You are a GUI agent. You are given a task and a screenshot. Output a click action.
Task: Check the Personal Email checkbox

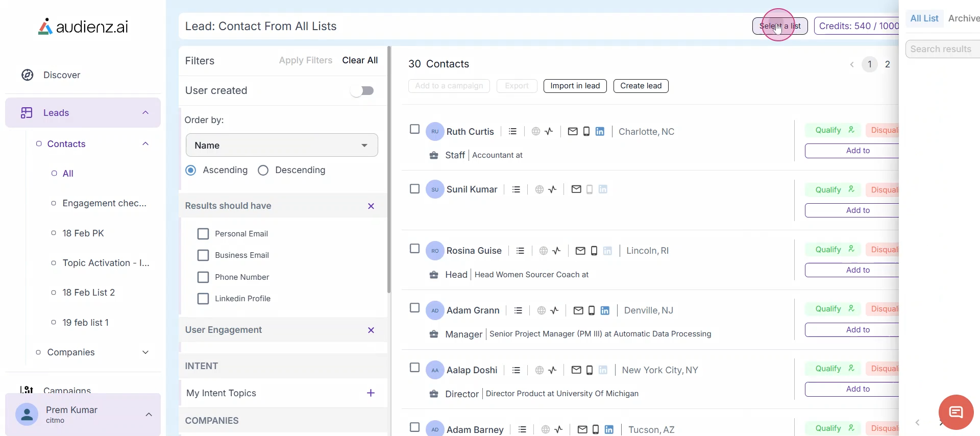[203, 234]
